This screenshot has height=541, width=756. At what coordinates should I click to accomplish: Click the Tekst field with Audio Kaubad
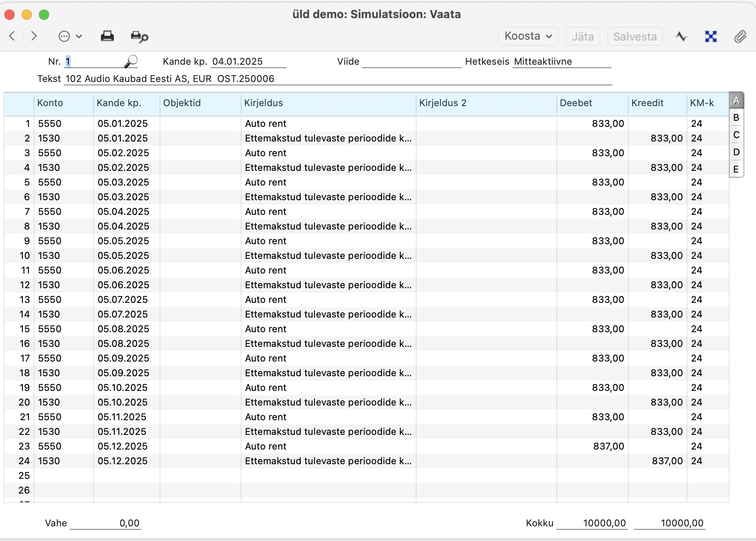tap(338, 79)
